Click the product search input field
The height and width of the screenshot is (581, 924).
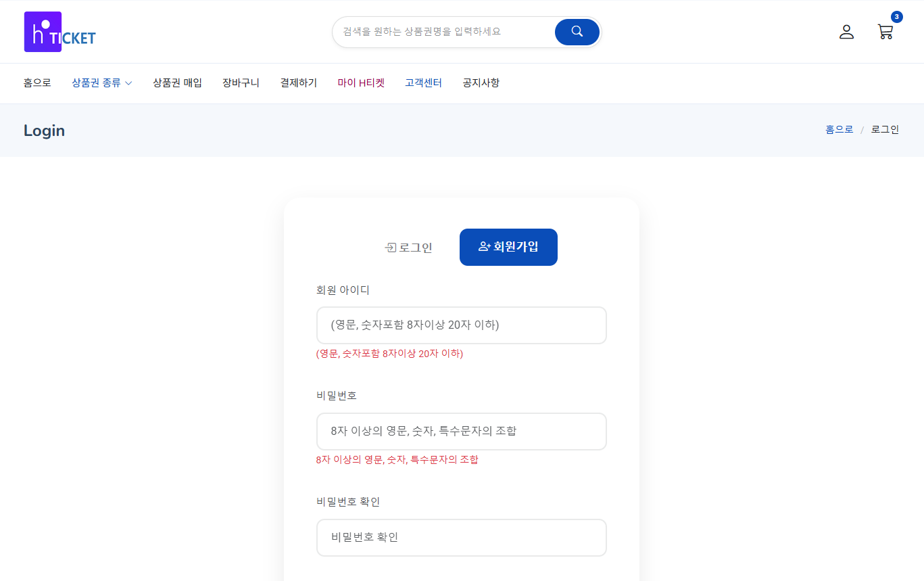(443, 32)
